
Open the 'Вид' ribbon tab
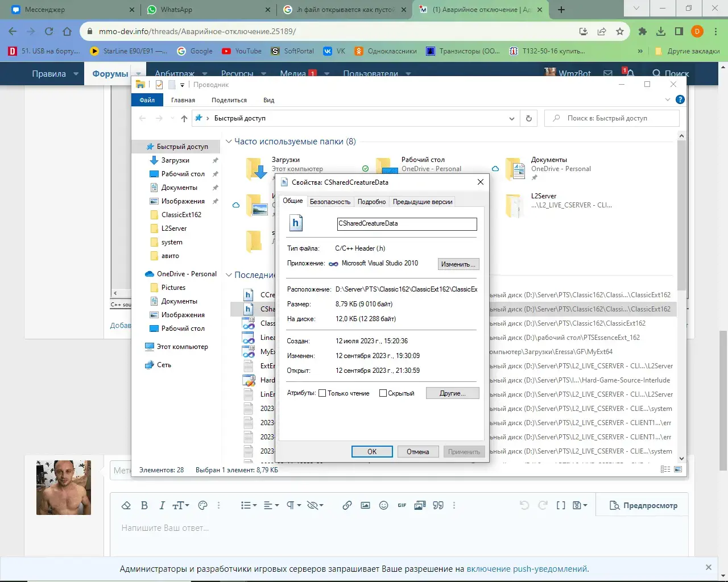point(269,100)
